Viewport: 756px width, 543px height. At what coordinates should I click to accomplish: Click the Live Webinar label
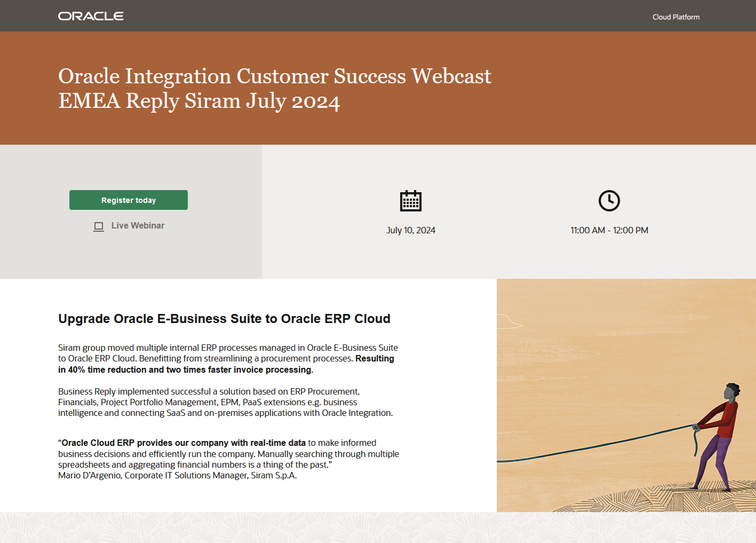tap(138, 225)
